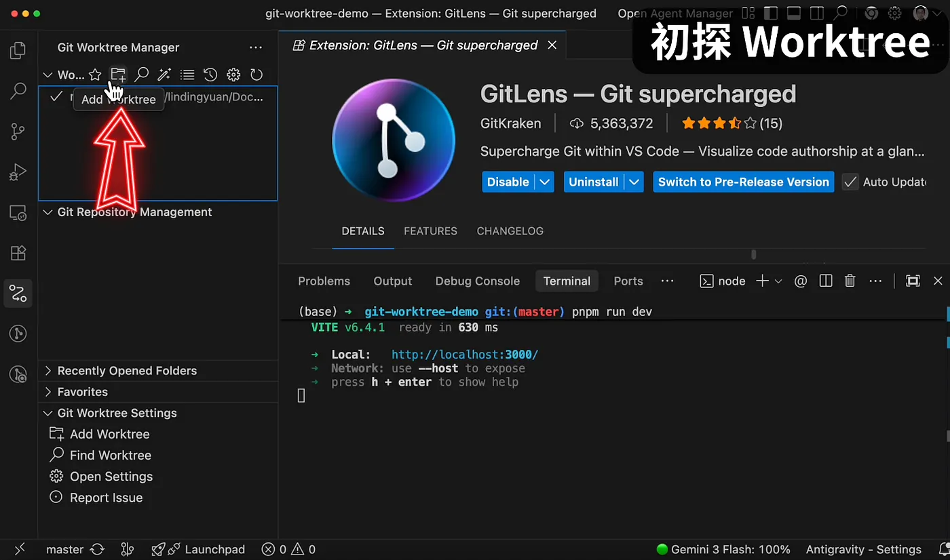Open the Debug Console panel tab
950x560 pixels.
pyautogui.click(x=477, y=281)
